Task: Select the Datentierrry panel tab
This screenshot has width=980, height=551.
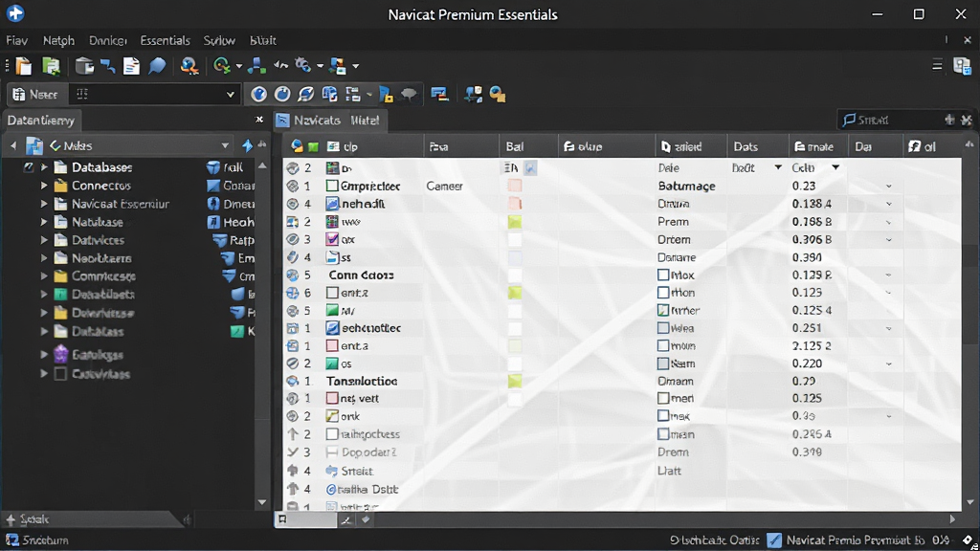Action: [x=41, y=120]
